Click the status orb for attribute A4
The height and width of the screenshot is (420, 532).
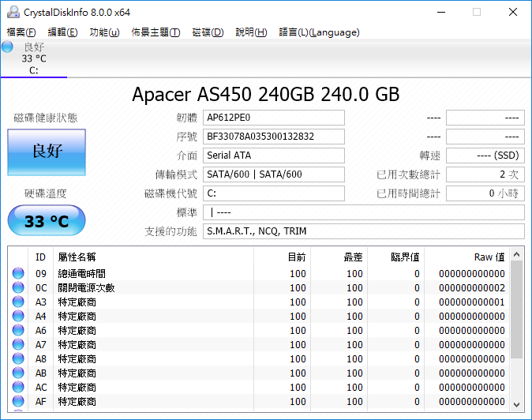click(x=18, y=317)
